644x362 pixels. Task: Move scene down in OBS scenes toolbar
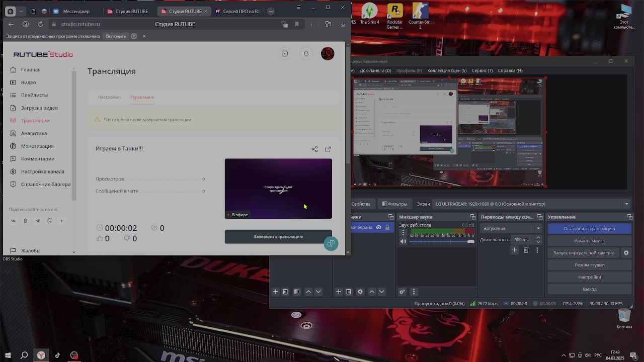(x=318, y=292)
